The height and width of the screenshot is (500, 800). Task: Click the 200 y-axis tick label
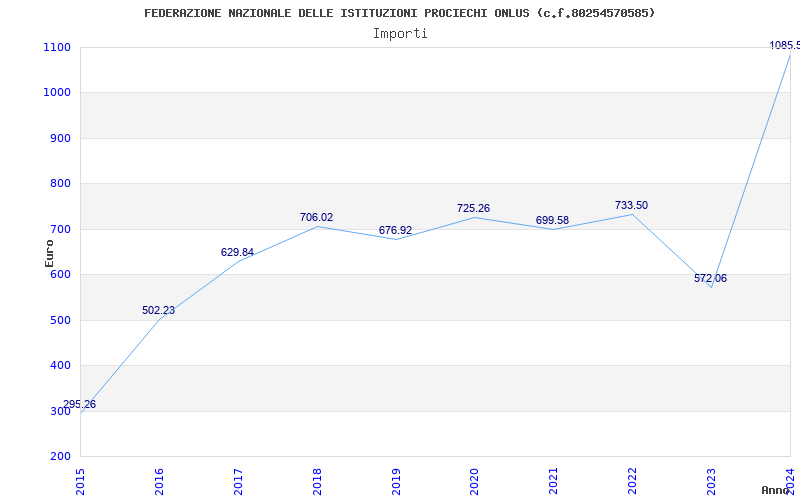[x=60, y=457]
